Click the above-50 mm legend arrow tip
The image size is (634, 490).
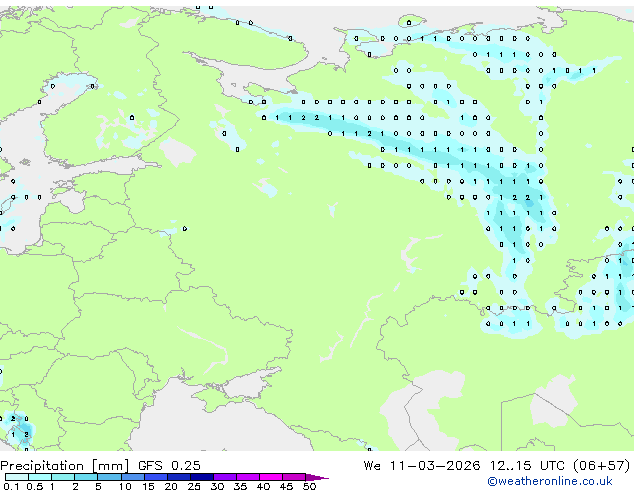(x=317, y=478)
